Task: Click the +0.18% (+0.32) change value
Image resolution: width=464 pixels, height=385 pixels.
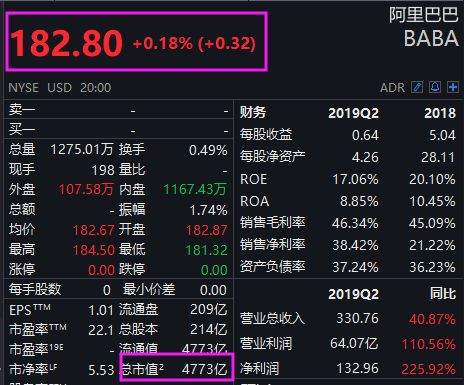Action: (194, 44)
